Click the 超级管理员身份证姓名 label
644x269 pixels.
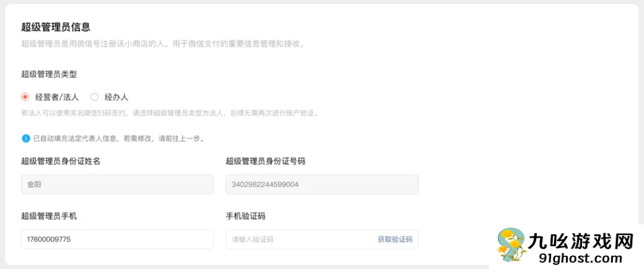click(x=60, y=161)
